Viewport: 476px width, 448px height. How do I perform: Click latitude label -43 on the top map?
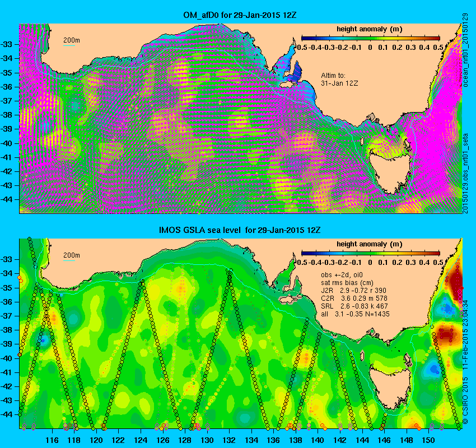pyautogui.click(x=6, y=185)
